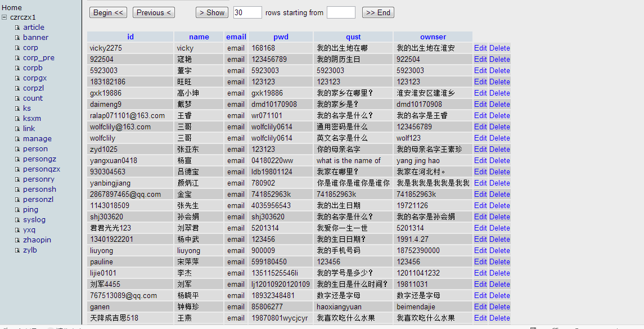Focus the empty starting row field
This screenshot has height=329, width=644.
341,13
